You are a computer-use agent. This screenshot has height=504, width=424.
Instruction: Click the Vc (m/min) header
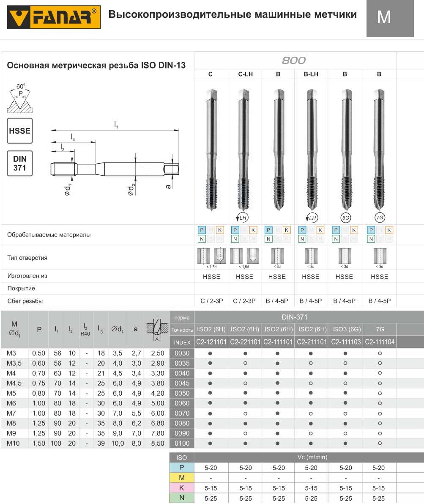point(312,457)
